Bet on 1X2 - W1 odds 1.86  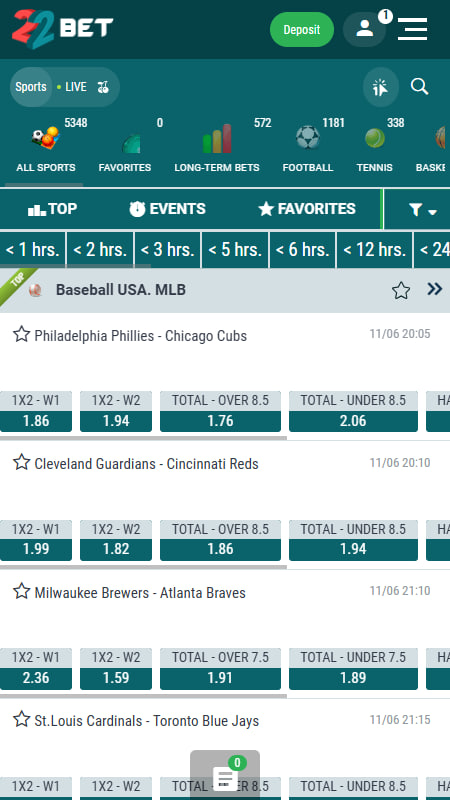pos(36,412)
